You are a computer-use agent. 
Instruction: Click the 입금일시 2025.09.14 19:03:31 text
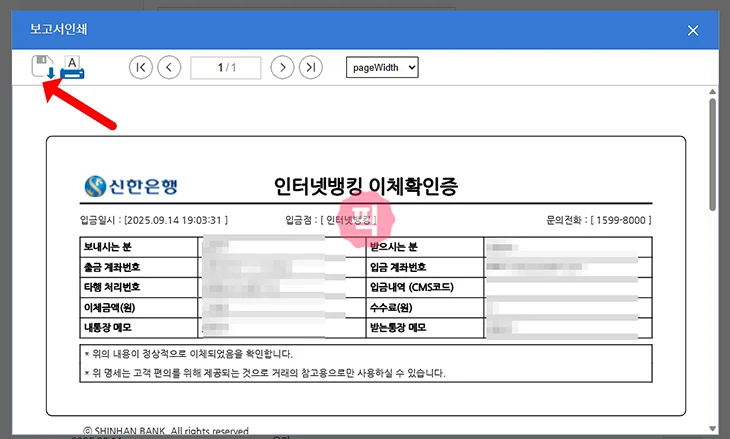[x=154, y=220]
